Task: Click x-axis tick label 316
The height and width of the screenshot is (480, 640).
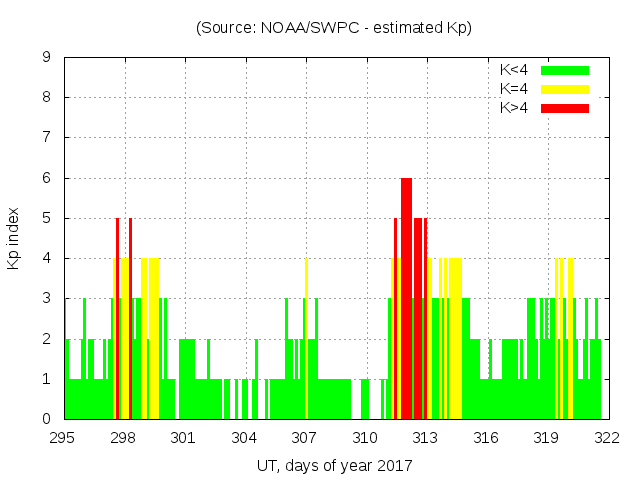Action: pyautogui.click(x=486, y=438)
